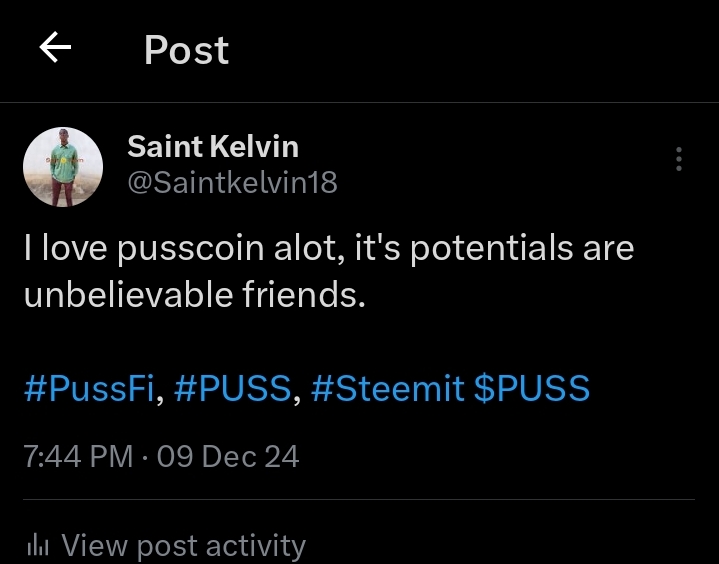Screen dimensions: 719x564
Task: Tap the #PUSS hashtag link
Action: tap(233, 389)
